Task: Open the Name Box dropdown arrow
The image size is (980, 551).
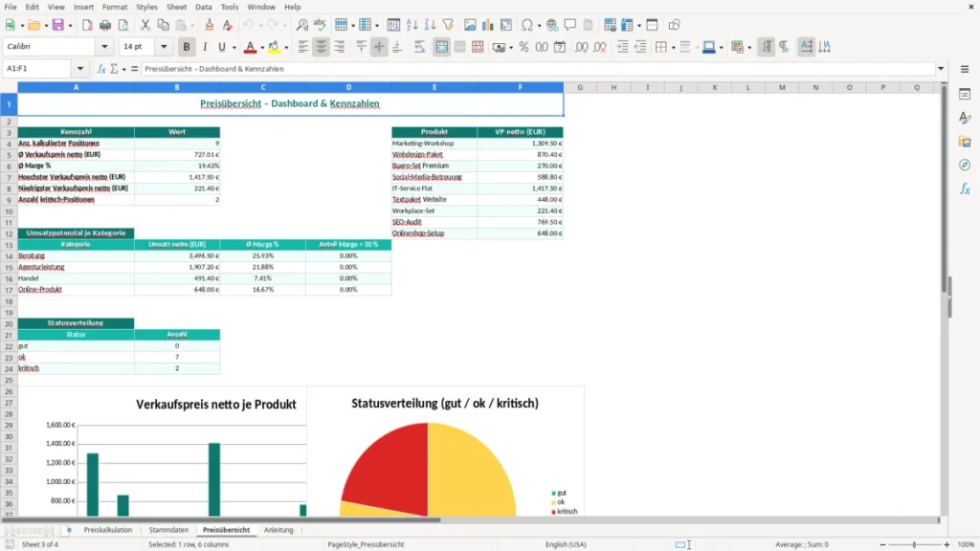Action: [x=80, y=69]
